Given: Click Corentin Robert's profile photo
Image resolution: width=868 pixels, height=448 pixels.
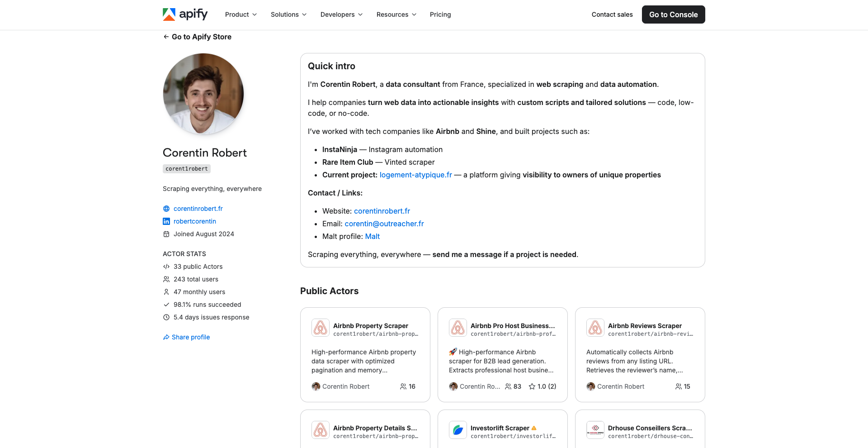Looking at the screenshot, I should (203, 94).
